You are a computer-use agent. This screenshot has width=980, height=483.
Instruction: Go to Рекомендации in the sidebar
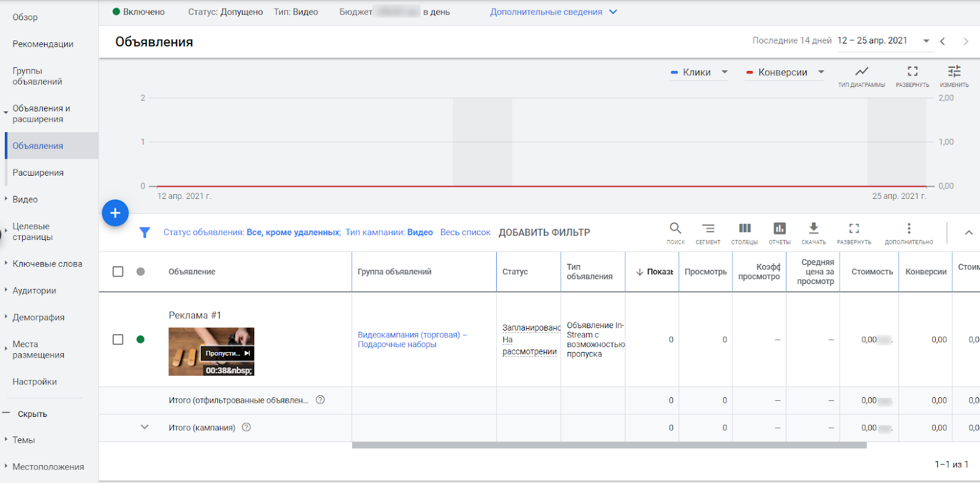(43, 44)
